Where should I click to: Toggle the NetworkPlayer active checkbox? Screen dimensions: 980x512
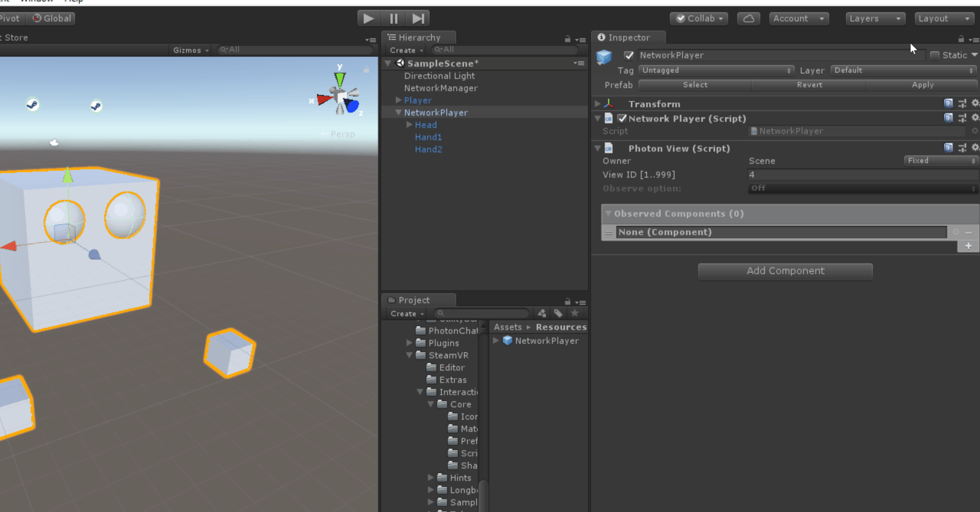629,56
